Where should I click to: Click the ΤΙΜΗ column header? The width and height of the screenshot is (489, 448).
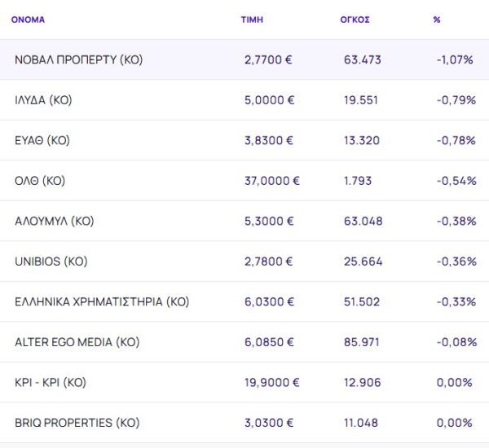point(252,20)
